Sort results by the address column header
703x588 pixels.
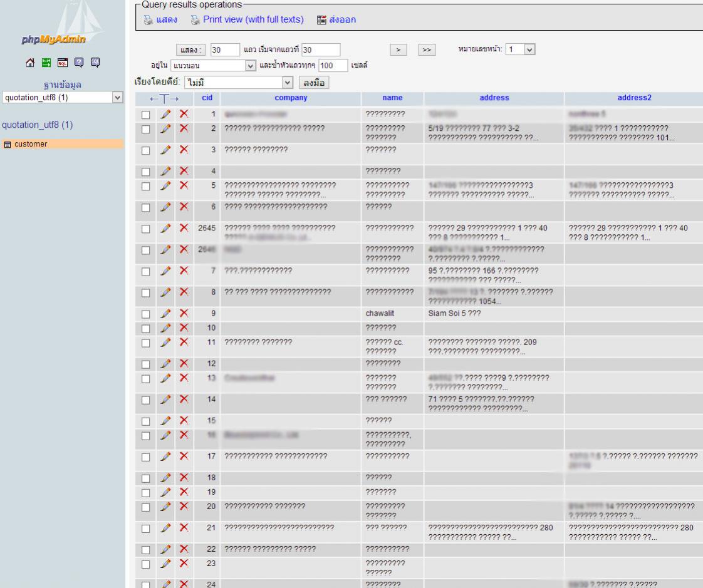pyautogui.click(x=494, y=98)
